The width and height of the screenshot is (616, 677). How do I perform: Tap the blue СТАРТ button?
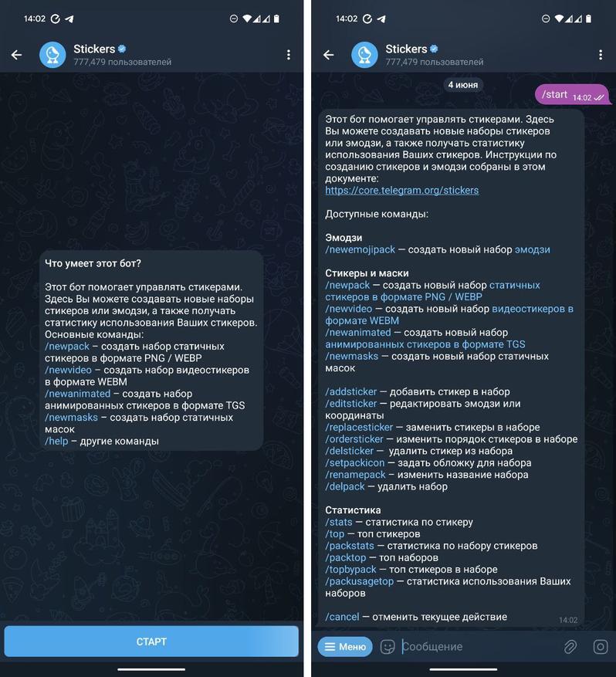pyautogui.click(x=151, y=641)
